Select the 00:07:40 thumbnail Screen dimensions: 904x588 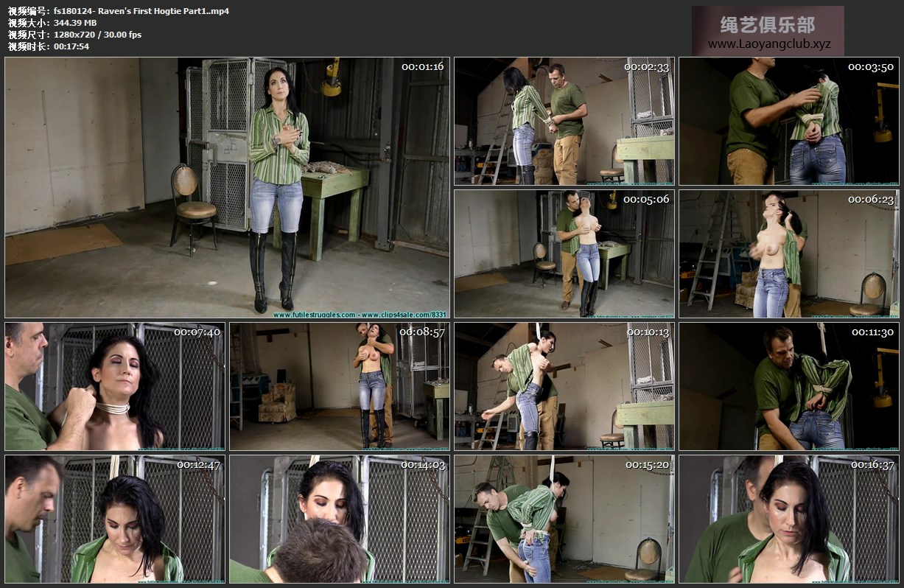tap(115, 386)
